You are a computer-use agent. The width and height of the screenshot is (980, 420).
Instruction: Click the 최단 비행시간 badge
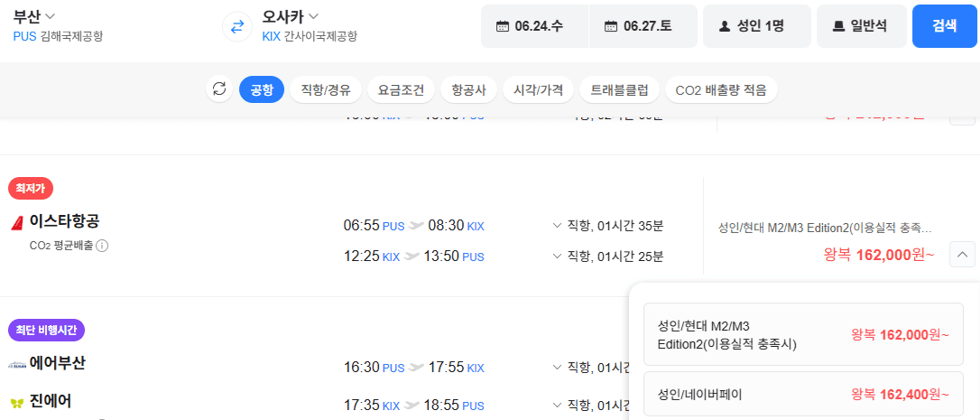click(x=46, y=330)
